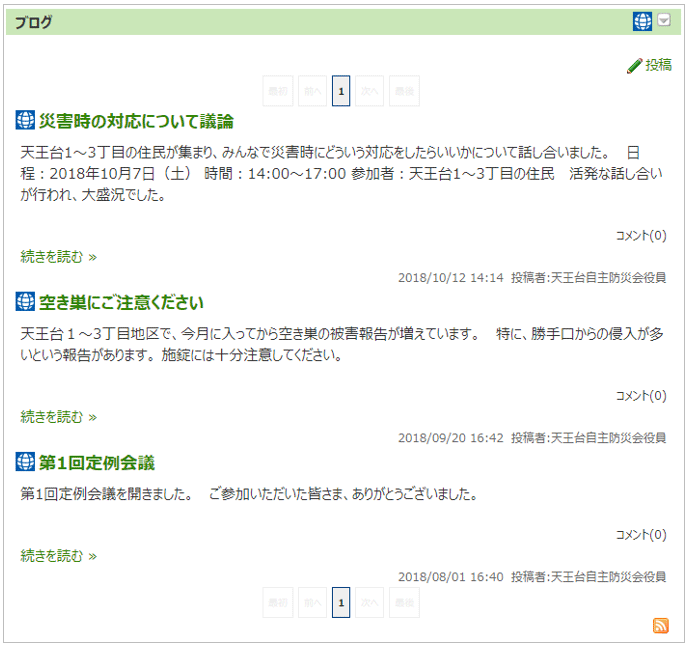Click 最初 in the bottom pagination
The image size is (688, 647).
tap(279, 603)
